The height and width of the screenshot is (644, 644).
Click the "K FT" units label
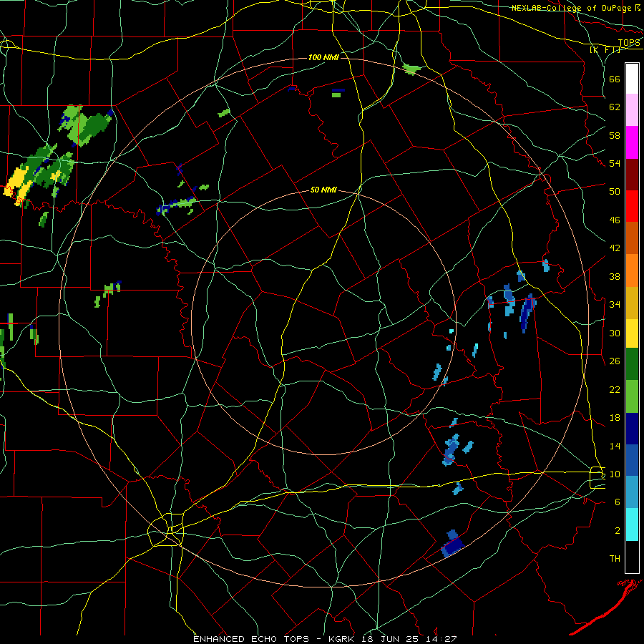pyautogui.click(x=605, y=50)
